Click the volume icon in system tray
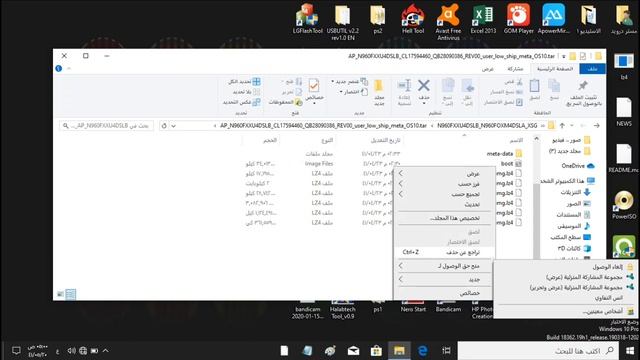 [x=71, y=351]
